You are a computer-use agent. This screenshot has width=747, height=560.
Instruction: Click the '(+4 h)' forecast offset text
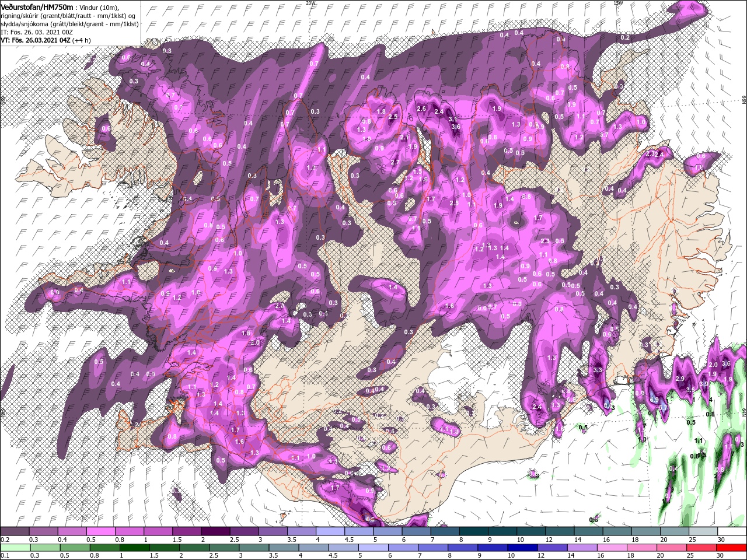82,40
